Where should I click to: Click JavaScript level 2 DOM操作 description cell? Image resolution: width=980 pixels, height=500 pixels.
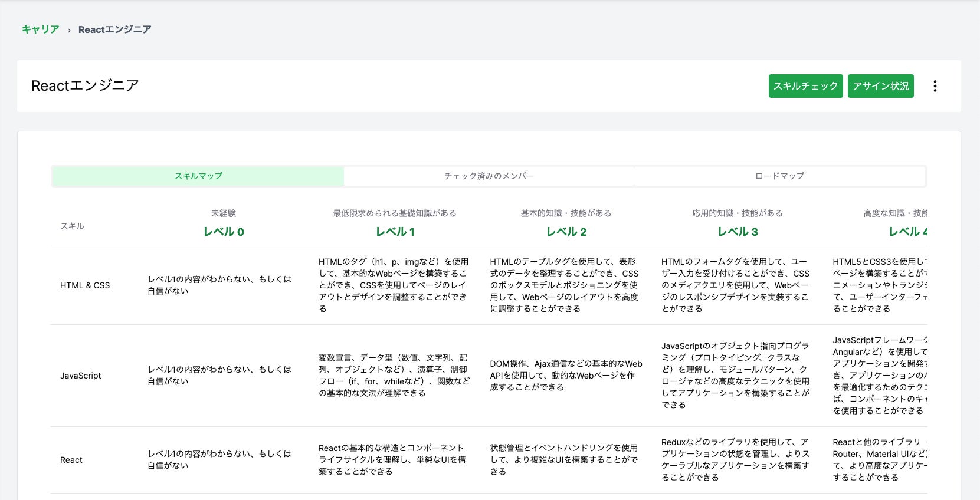click(x=565, y=375)
